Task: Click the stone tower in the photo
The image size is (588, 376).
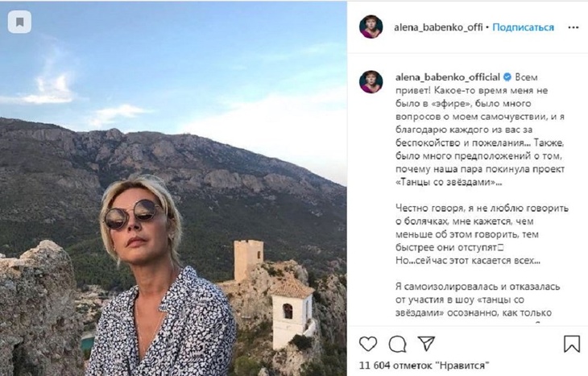Action: (x=248, y=260)
